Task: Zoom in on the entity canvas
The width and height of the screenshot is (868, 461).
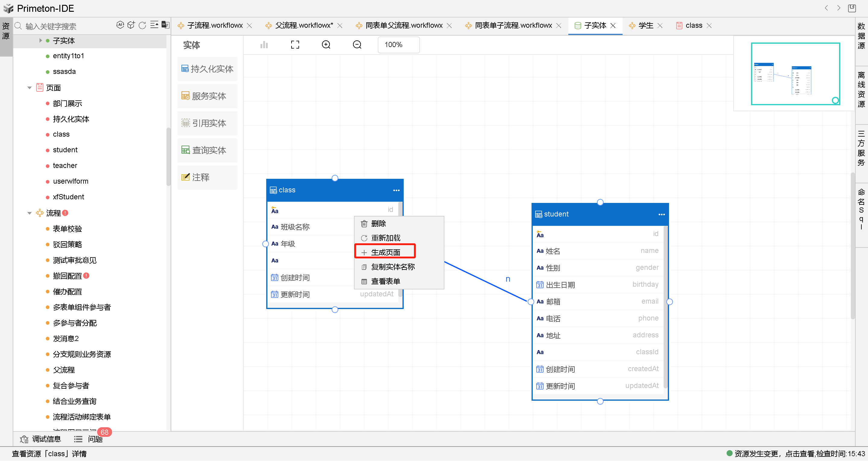Action: pos(326,45)
